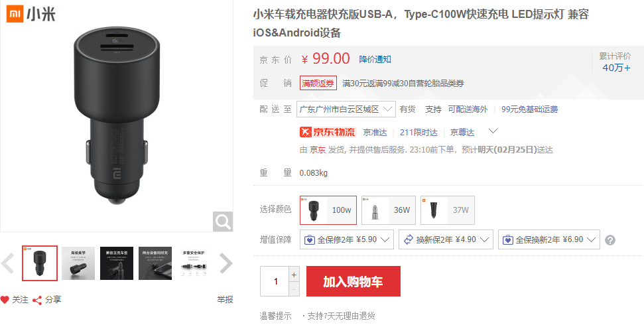Click the magnifier zoom icon on product image
Screen dimensions: 644x329
[223, 222]
